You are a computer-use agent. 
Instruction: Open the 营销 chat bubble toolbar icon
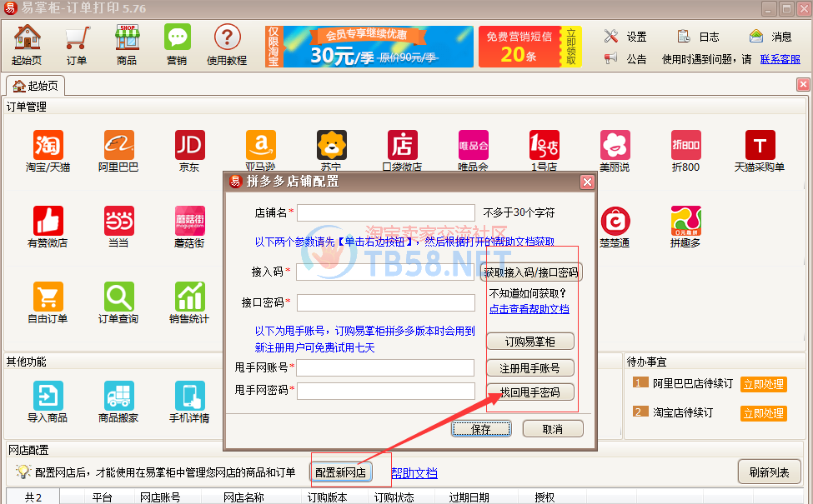(177, 45)
